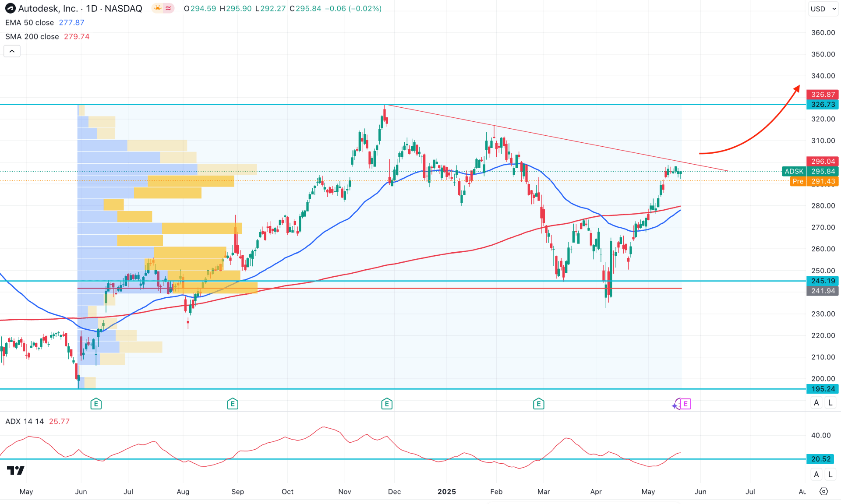The image size is (841, 504).
Task: Collapse the indicator legend with chevron
Action: [12, 51]
